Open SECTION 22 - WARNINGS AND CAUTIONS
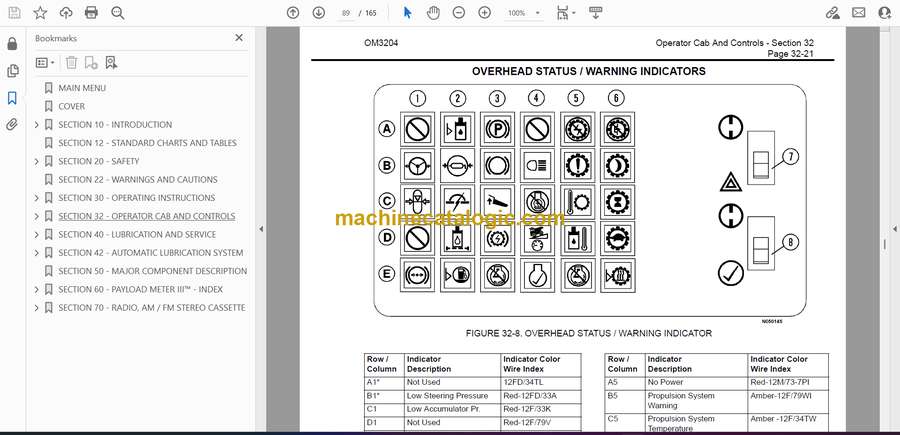The image size is (900, 435). click(x=138, y=180)
